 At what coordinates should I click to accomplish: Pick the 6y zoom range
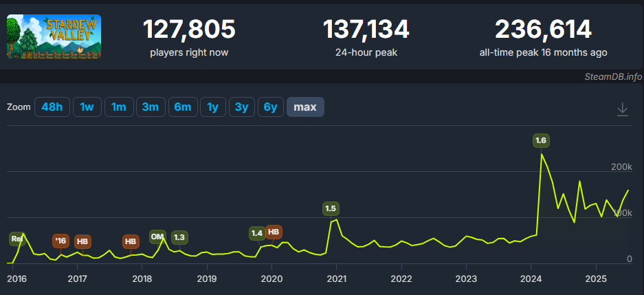pos(271,107)
